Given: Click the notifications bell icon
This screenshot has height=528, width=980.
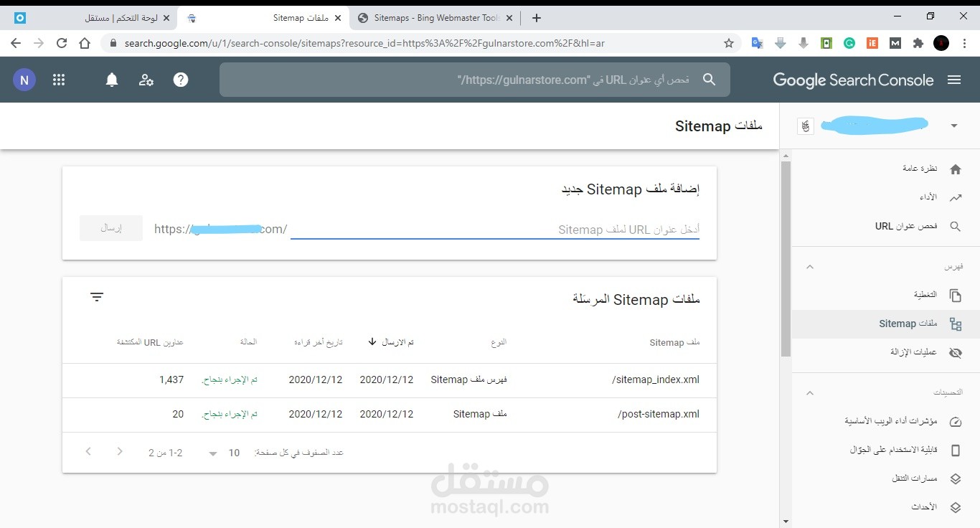Looking at the screenshot, I should pyautogui.click(x=112, y=80).
